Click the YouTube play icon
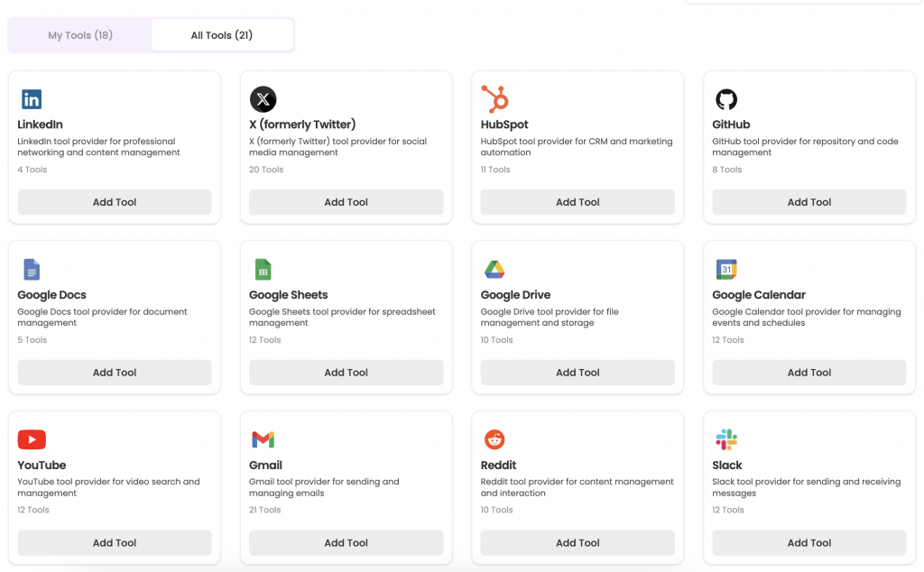 (x=32, y=439)
